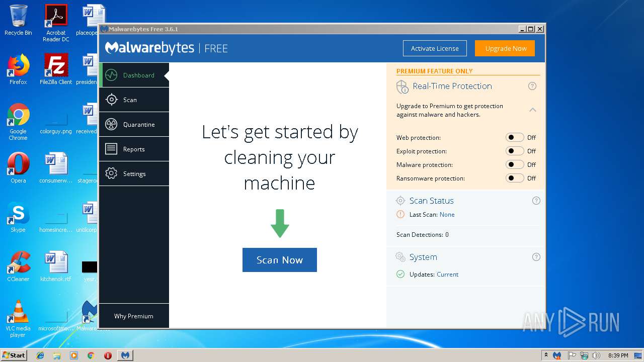Click the Scan Status target icon
644x362 pixels.
pyautogui.click(x=400, y=201)
